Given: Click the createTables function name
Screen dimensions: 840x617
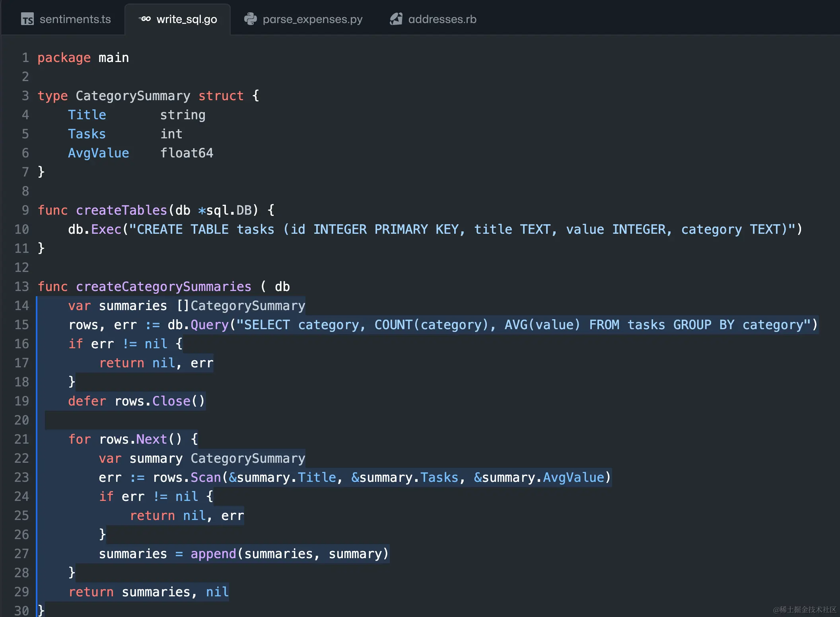Looking at the screenshot, I should coord(121,210).
